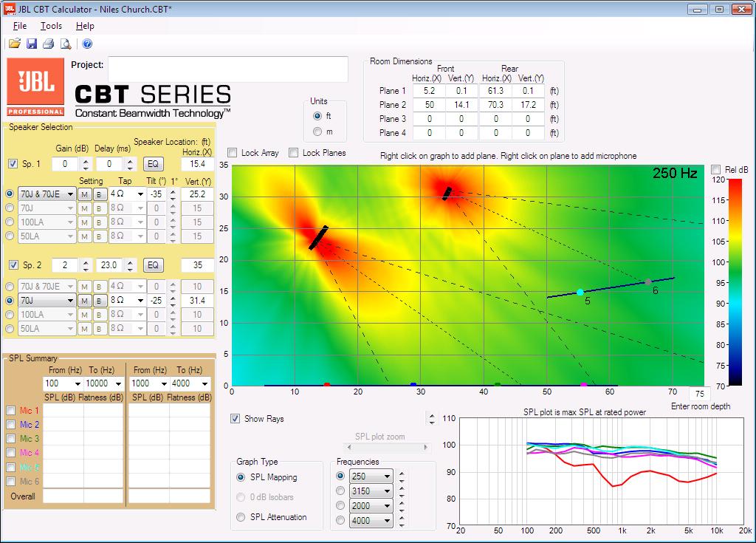Select the 3150 frequency radio button
Viewport: 756px width, 543px height.
(x=340, y=491)
